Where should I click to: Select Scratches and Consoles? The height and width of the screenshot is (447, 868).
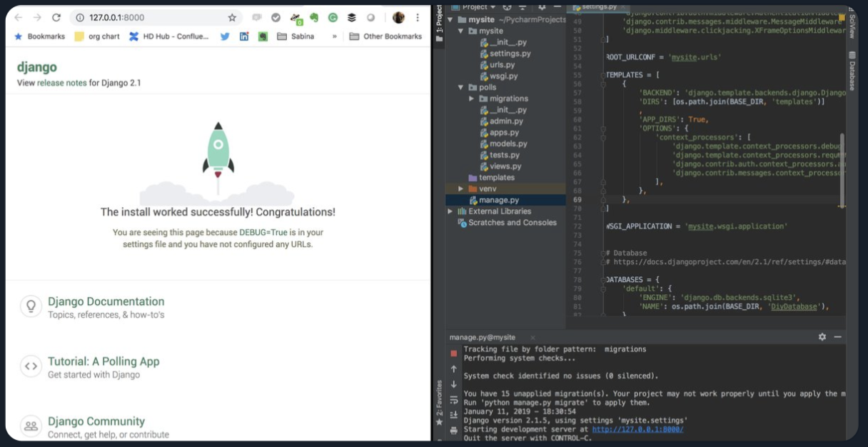[507, 223]
